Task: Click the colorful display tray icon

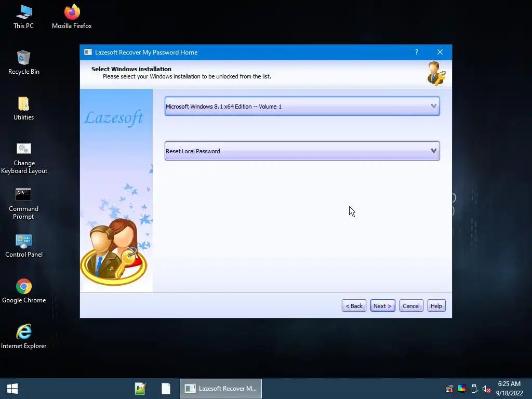Action: [462, 389]
